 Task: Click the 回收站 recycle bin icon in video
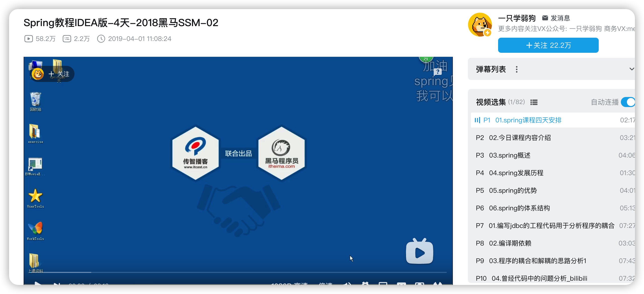pos(35,102)
